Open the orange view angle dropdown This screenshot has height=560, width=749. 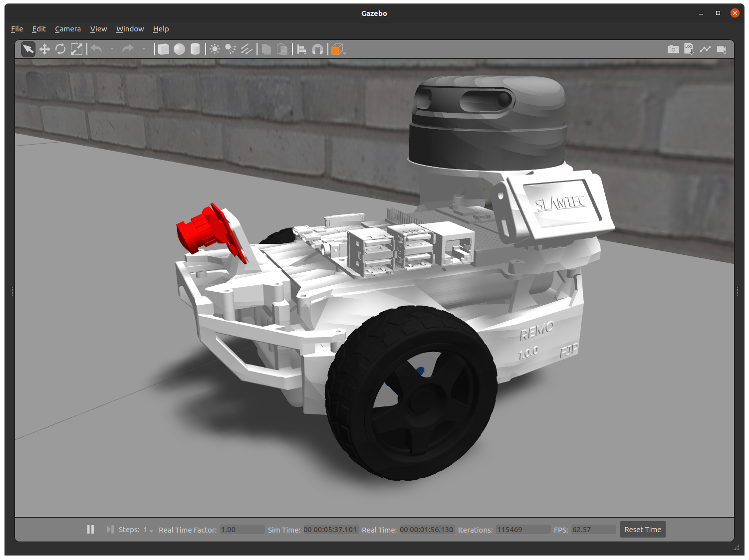[339, 49]
